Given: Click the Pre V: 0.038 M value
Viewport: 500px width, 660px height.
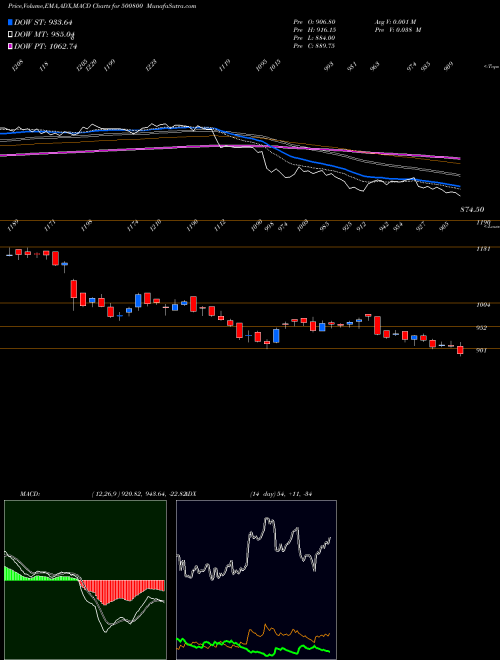Looking at the screenshot, I should pos(398,30).
